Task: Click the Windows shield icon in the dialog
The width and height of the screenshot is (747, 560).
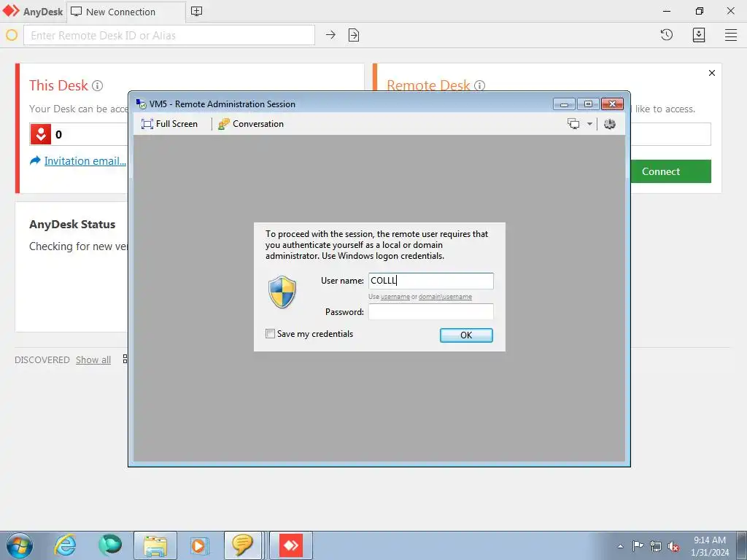Action: (x=282, y=292)
